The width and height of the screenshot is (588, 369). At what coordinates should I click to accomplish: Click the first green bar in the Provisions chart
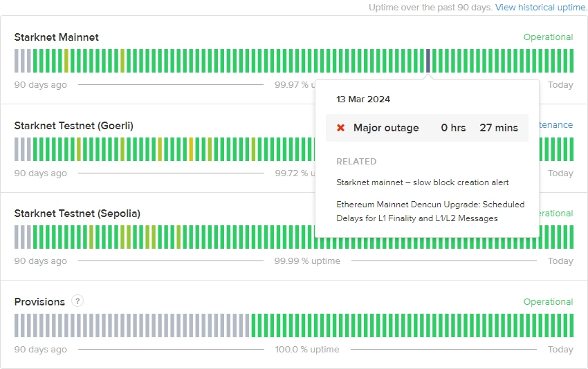(253, 325)
